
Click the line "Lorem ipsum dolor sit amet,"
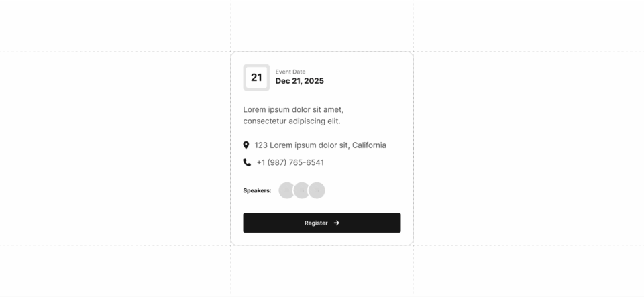(x=293, y=109)
